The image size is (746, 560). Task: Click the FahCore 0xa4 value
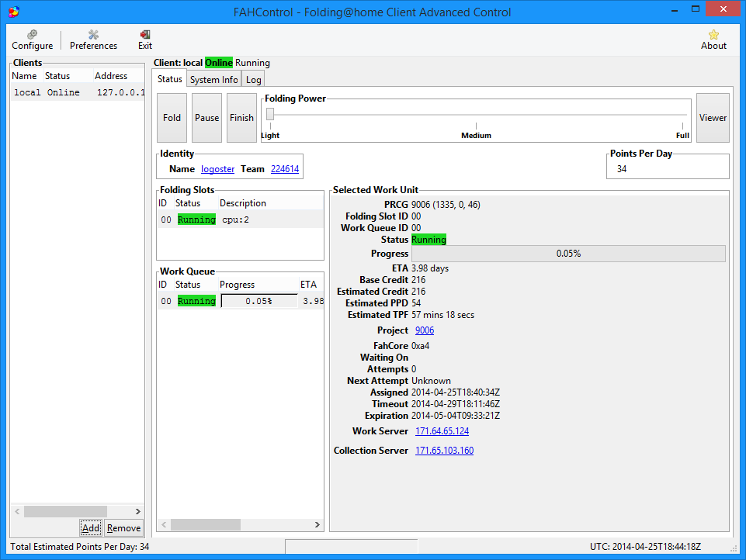(x=421, y=346)
